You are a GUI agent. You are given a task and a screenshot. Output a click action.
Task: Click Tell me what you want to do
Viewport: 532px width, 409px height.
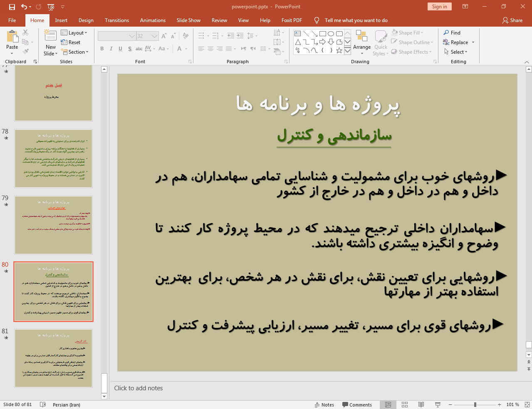point(356,20)
